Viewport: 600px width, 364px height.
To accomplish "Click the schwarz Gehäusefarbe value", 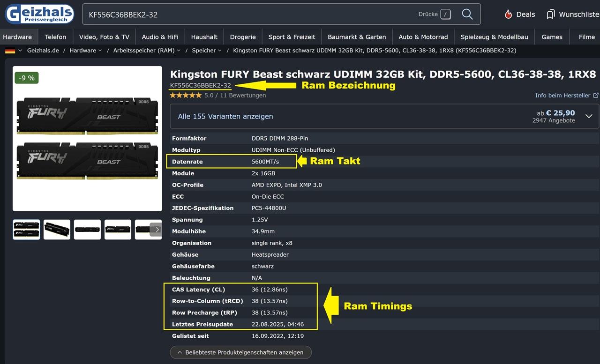I will pyautogui.click(x=262, y=266).
